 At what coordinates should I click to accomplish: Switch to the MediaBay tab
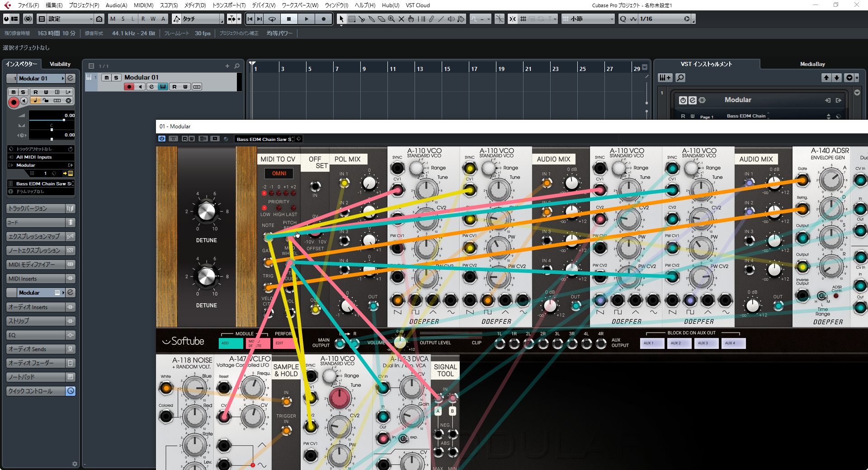pos(812,64)
